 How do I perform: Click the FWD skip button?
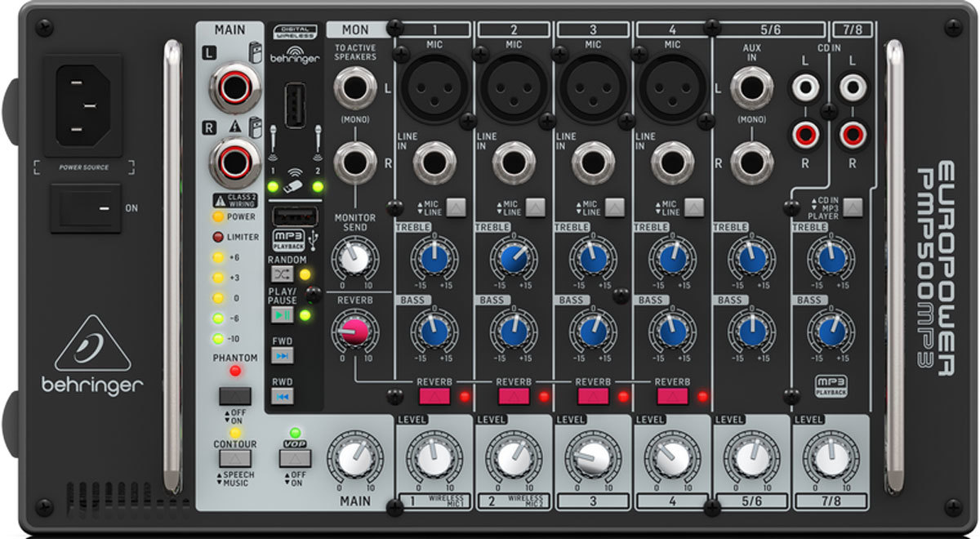point(282,356)
